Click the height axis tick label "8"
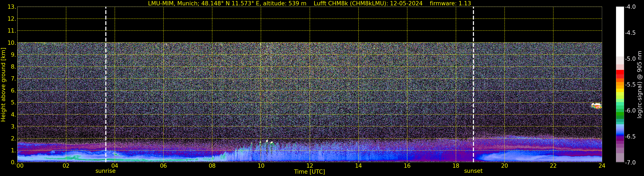 coord(13,66)
